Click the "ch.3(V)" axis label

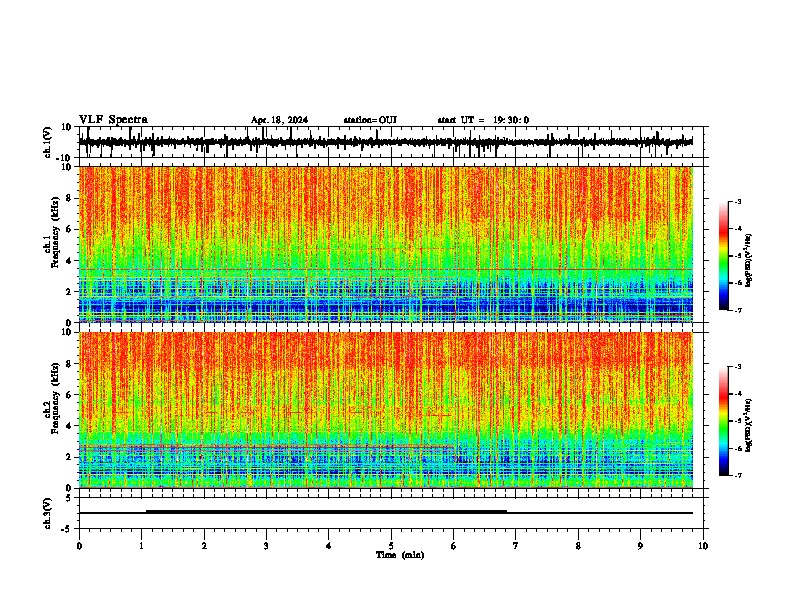[48, 513]
